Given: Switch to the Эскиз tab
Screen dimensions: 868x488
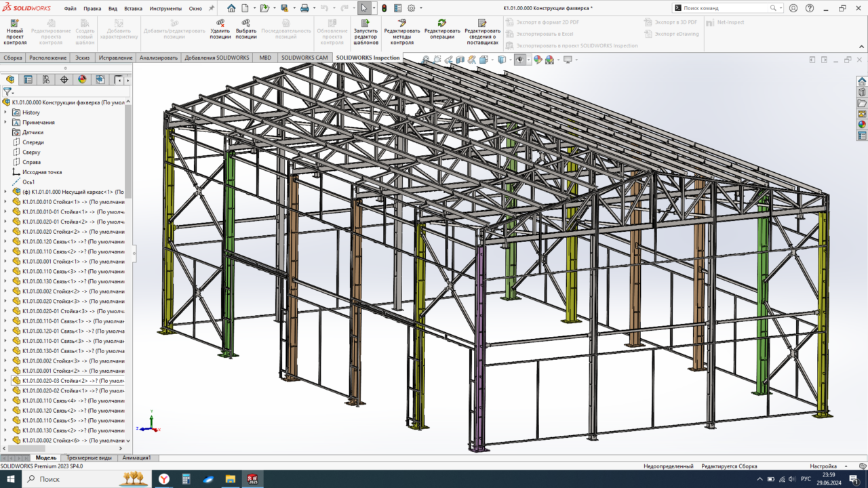Looking at the screenshot, I should [x=83, y=58].
